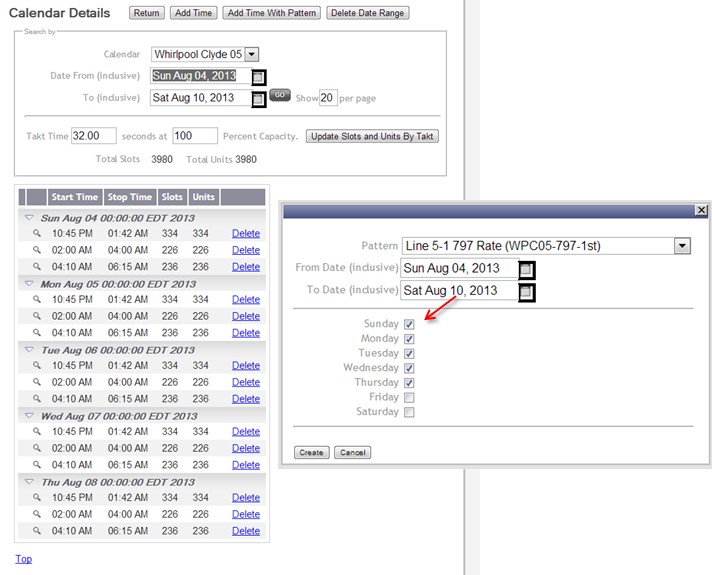View details of Thu Aug 08 04:10 AM slot

click(x=37, y=530)
